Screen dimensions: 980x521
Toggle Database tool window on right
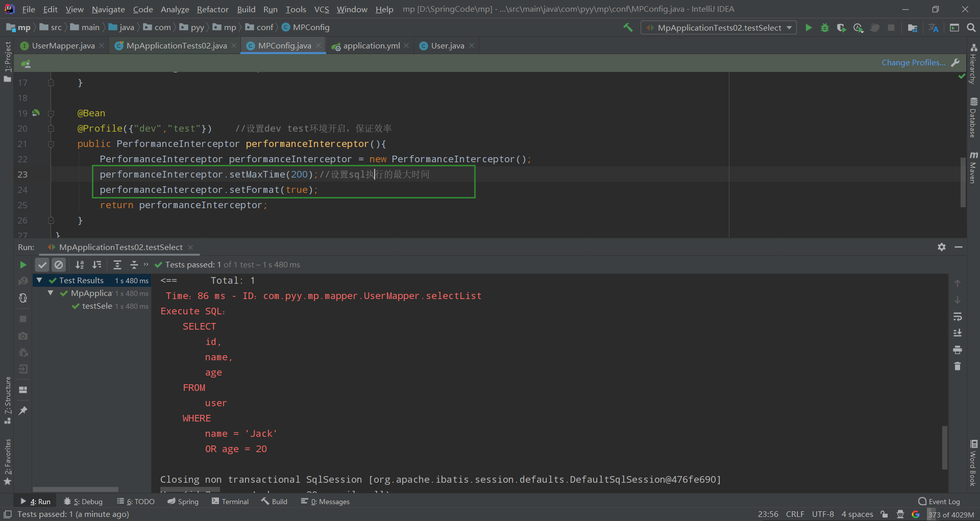click(973, 117)
